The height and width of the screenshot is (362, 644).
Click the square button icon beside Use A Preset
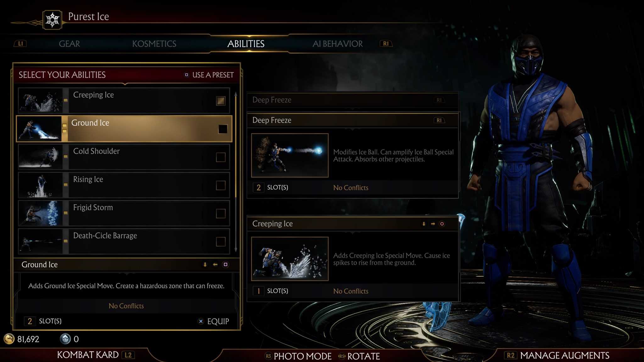tap(186, 75)
